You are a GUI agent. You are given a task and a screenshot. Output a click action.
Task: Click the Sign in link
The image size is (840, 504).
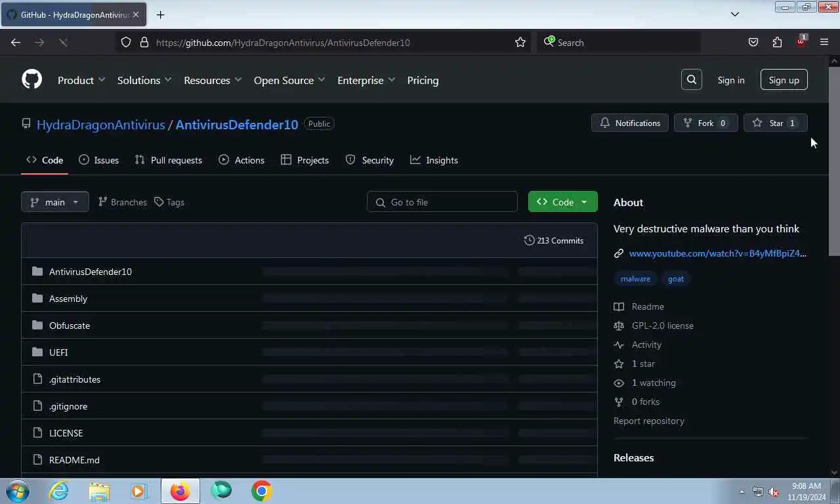pos(731,80)
